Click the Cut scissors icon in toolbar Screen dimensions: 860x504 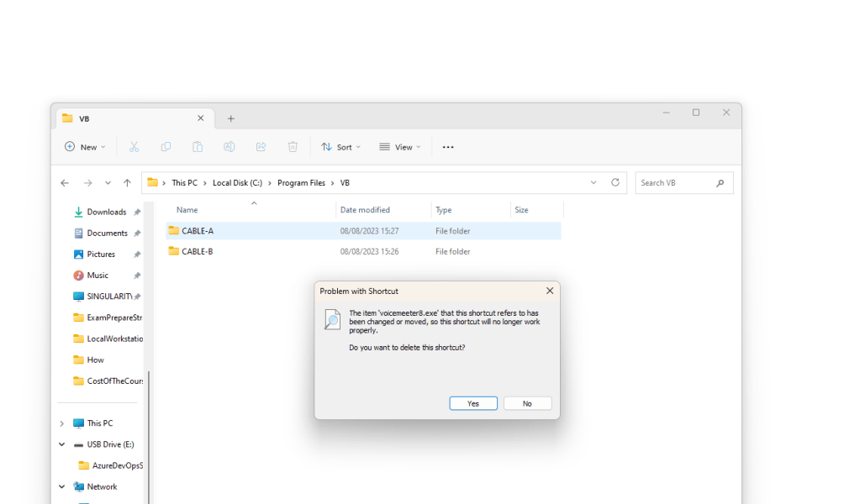pyautogui.click(x=134, y=147)
